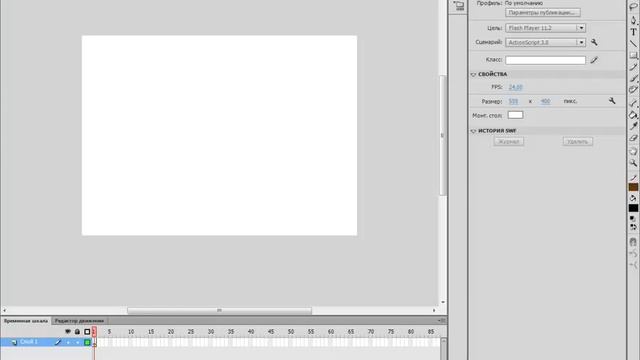
Task: Open the brown stroke color swatch
Action: point(633,187)
